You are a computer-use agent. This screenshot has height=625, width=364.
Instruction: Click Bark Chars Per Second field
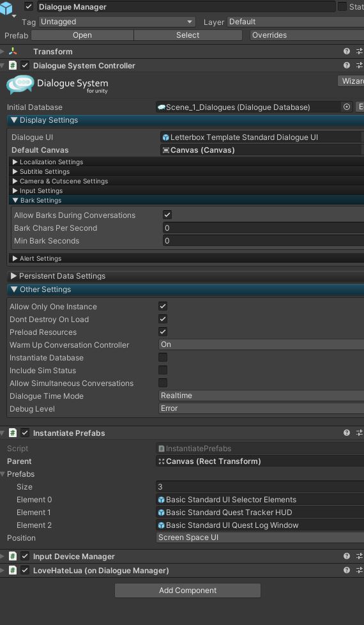[263, 228]
